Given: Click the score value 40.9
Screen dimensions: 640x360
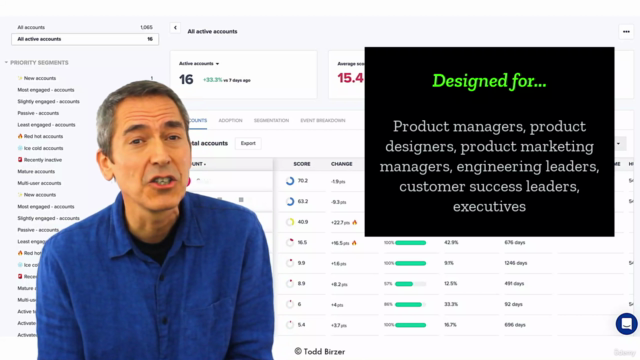Looking at the screenshot, I should point(303,222).
